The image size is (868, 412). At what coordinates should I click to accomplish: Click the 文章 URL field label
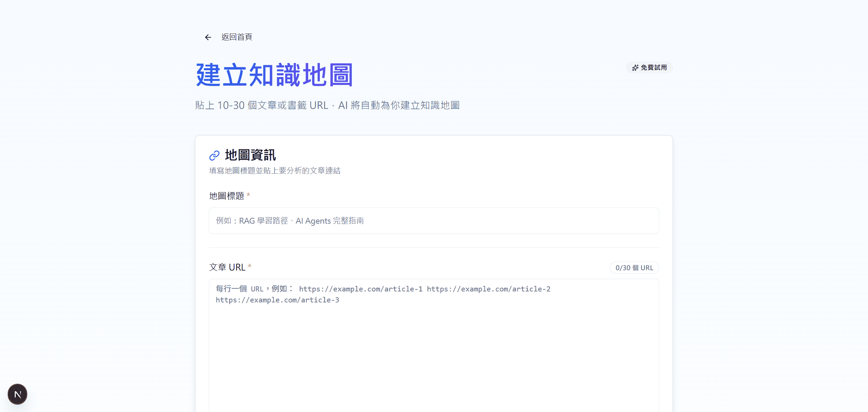227,267
